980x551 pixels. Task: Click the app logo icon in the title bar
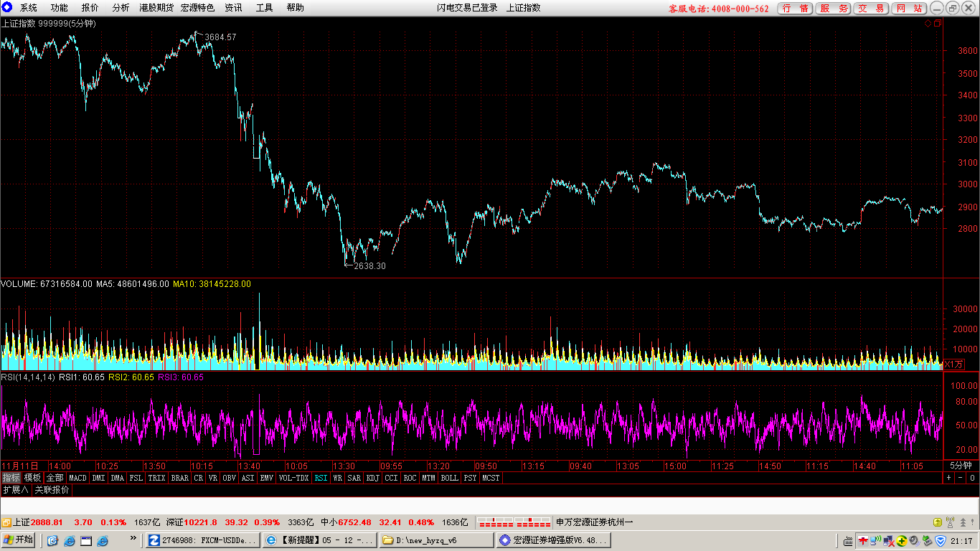[7, 7]
